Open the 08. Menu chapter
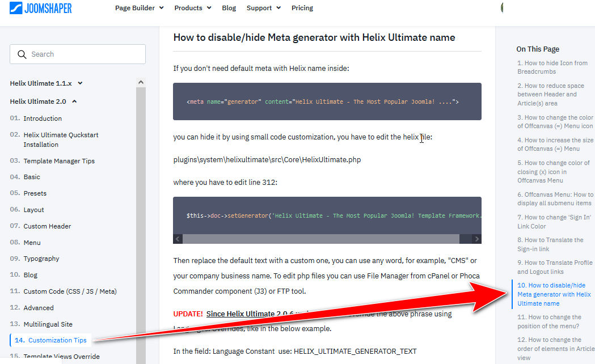The image size is (595, 364). pyautogui.click(x=25, y=242)
